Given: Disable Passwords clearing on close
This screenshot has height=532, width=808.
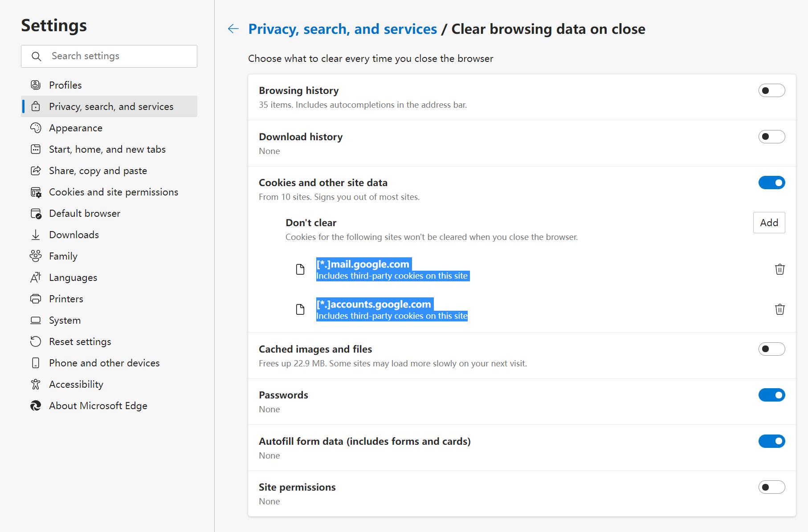Looking at the screenshot, I should 771,395.
